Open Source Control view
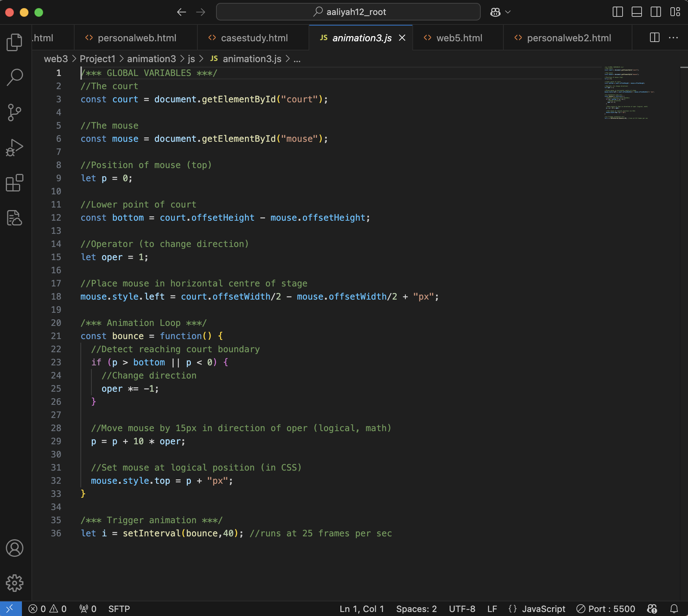This screenshot has width=688, height=616. point(15,113)
